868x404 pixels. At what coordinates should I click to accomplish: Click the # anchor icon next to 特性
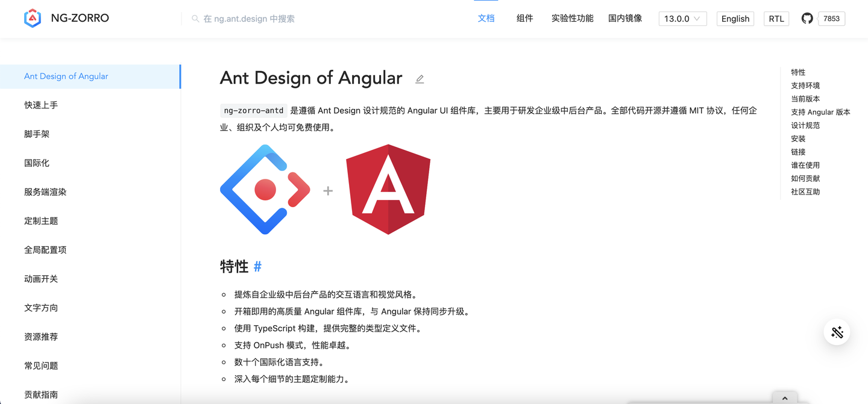click(x=257, y=266)
